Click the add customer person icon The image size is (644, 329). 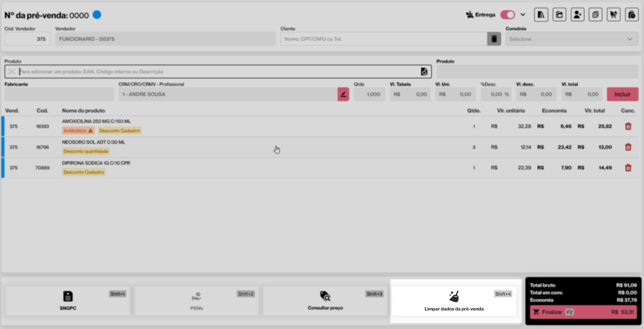[577, 15]
